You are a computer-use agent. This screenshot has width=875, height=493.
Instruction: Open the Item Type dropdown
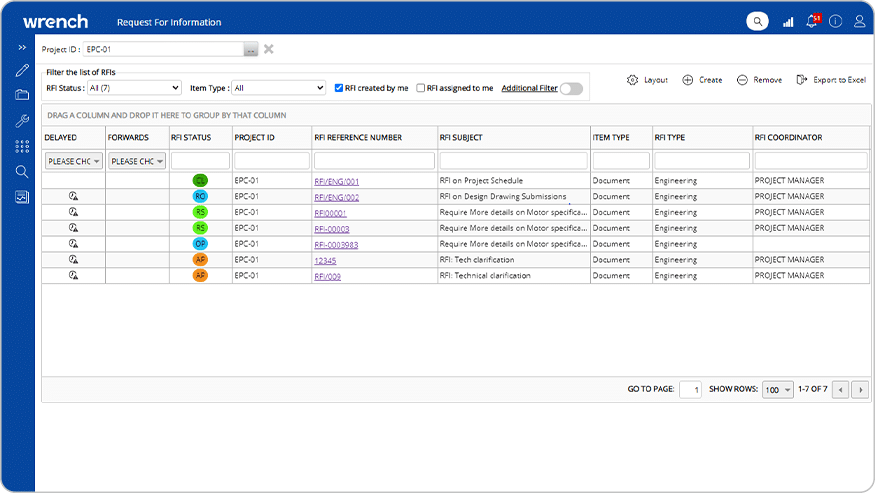(x=279, y=88)
